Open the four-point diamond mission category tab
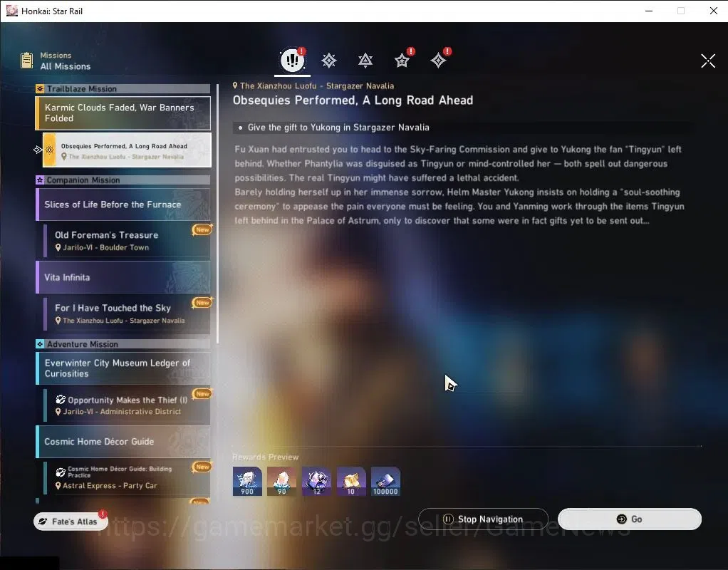Viewport: 728px width, 570px height. [x=438, y=61]
